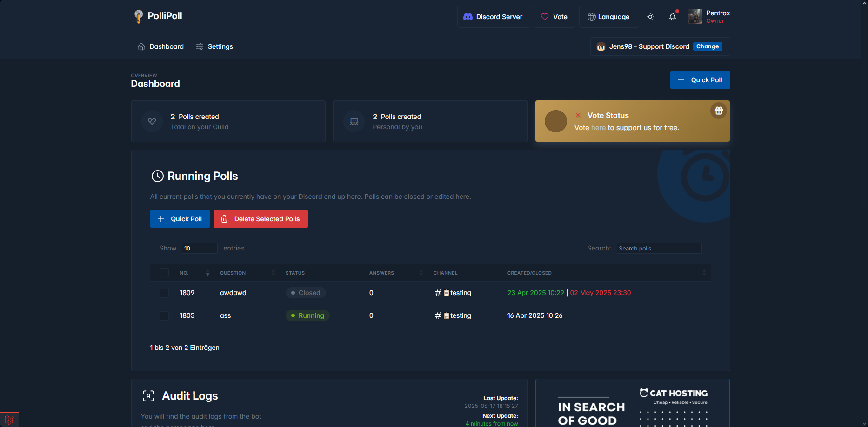This screenshot has width=868, height=427.
Task: Toggle the light/dark theme sun icon
Action: click(650, 17)
